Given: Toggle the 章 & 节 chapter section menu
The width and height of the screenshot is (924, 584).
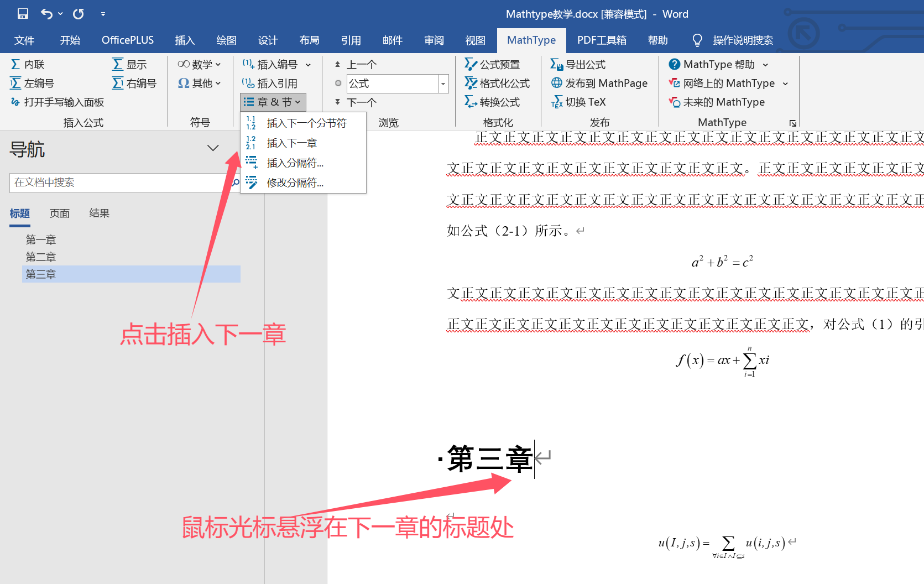Looking at the screenshot, I should pos(273,102).
